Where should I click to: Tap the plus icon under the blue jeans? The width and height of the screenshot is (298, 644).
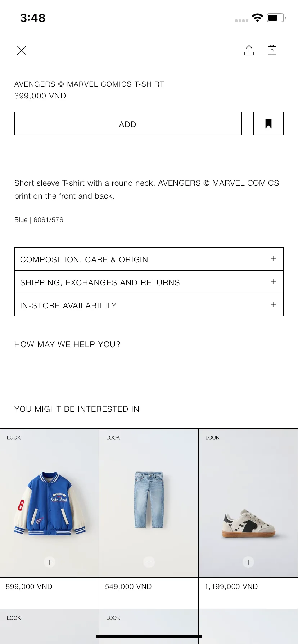point(149,562)
